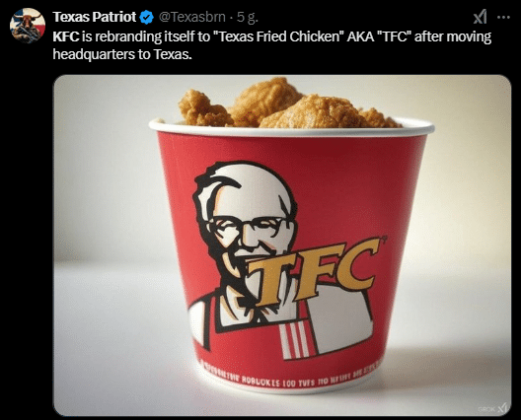The width and height of the screenshot is (521, 420).
Task: Click the gold TFC logo on bucket
Action: point(314,271)
